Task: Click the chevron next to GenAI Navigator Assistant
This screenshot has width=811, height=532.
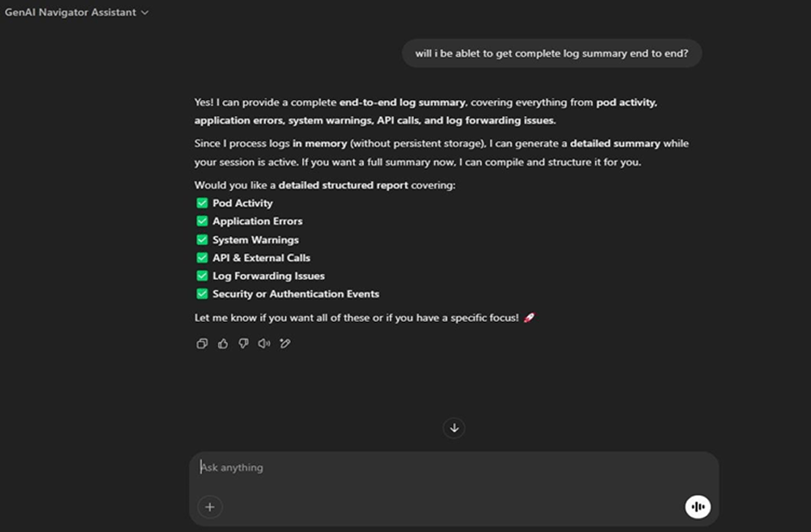Action: point(145,12)
